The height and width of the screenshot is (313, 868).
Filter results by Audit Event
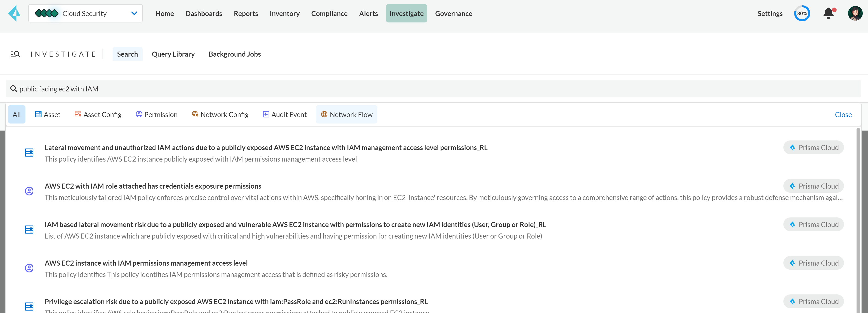[x=285, y=115]
